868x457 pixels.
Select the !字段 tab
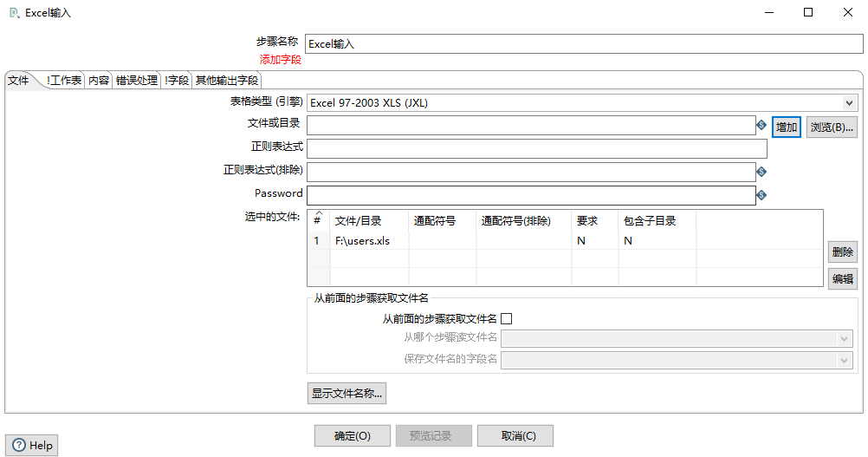(177, 81)
